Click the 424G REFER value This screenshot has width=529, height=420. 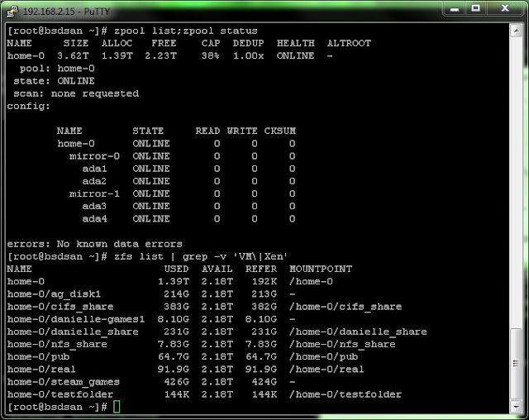[264, 382]
